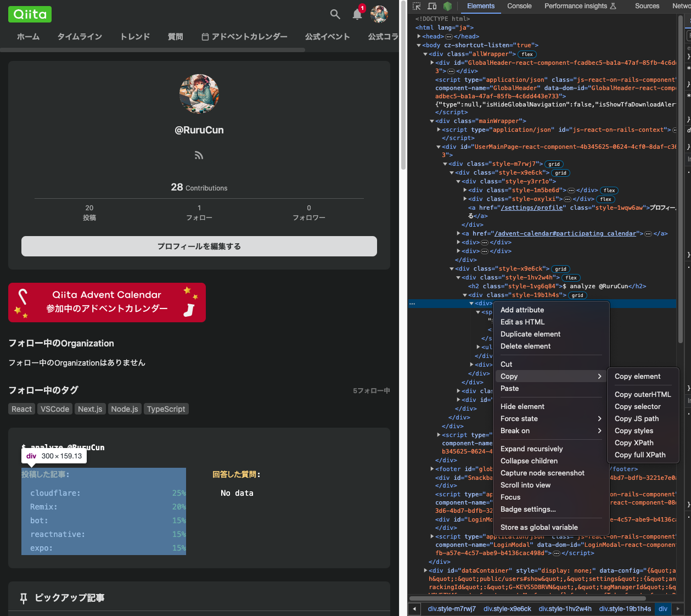
Task: Click the Node.js tag
Action: [x=125, y=409]
